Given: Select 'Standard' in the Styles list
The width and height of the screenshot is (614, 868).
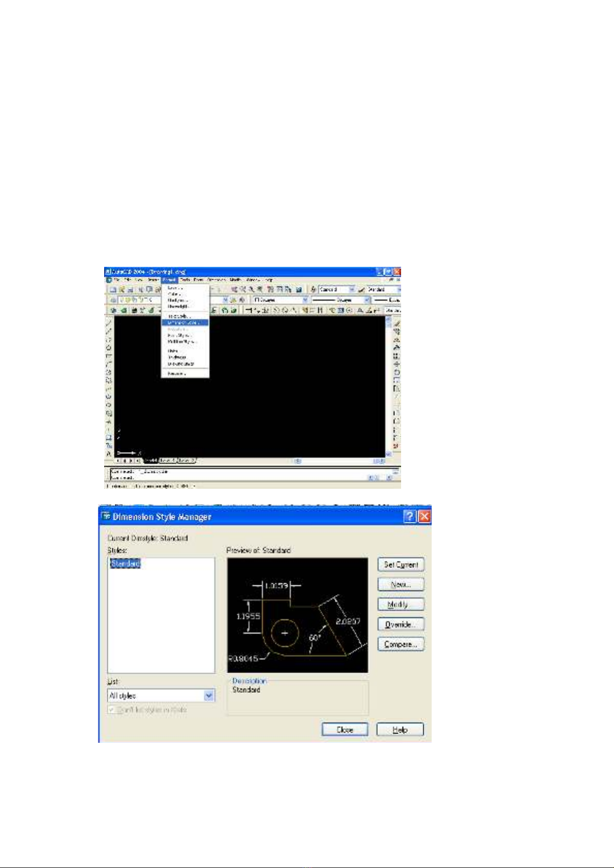Looking at the screenshot, I should click(x=125, y=564).
